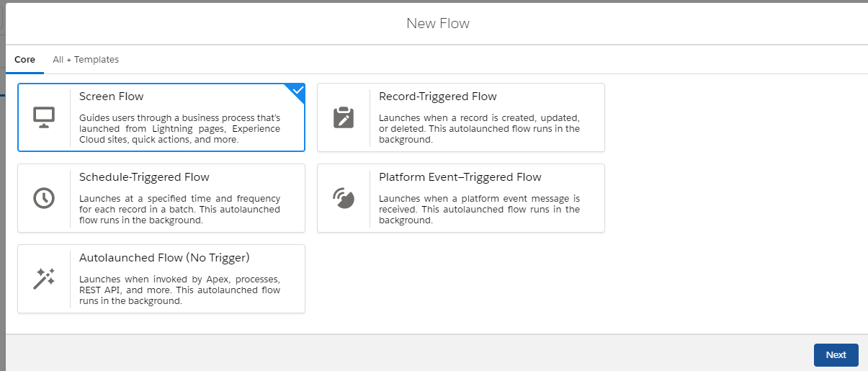The height and width of the screenshot is (371, 868).
Task: Open the Core tab
Action: tap(24, 60)
